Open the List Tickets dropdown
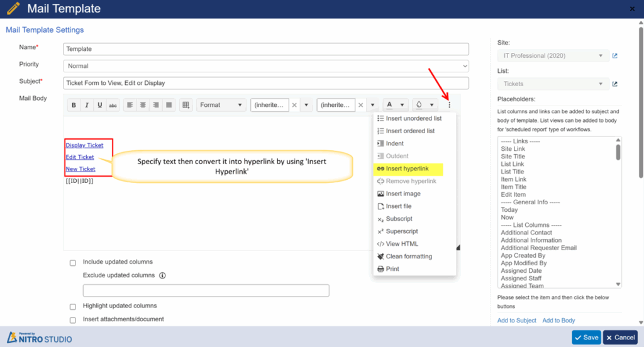 [x=553, y=84]
